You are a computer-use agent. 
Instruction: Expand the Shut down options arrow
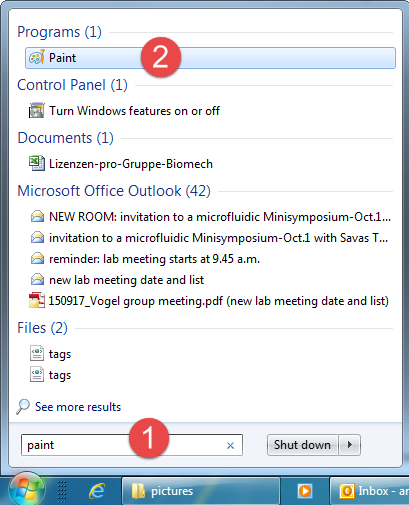coord(350,445)
